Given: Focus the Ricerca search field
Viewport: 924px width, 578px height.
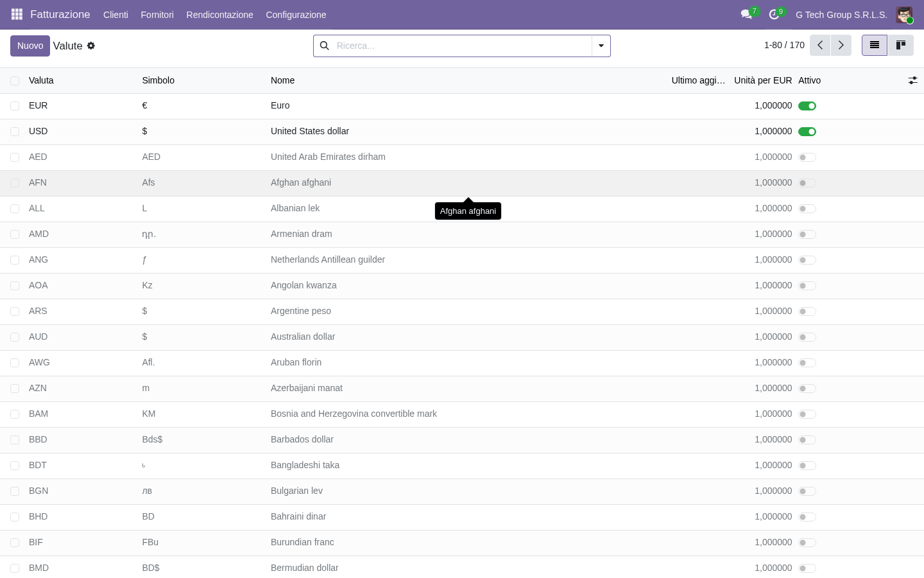Looking at the screenshot, I should coord(462,46).
